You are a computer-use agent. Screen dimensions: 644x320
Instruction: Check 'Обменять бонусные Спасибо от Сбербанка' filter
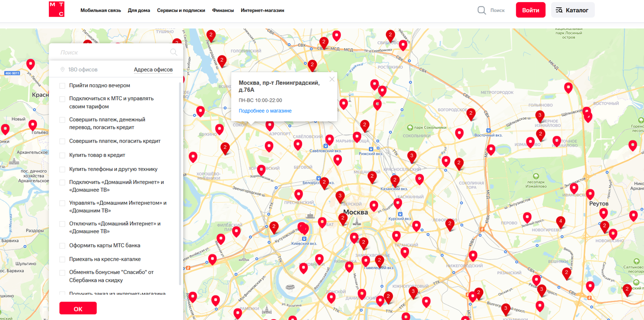point(62,273)
